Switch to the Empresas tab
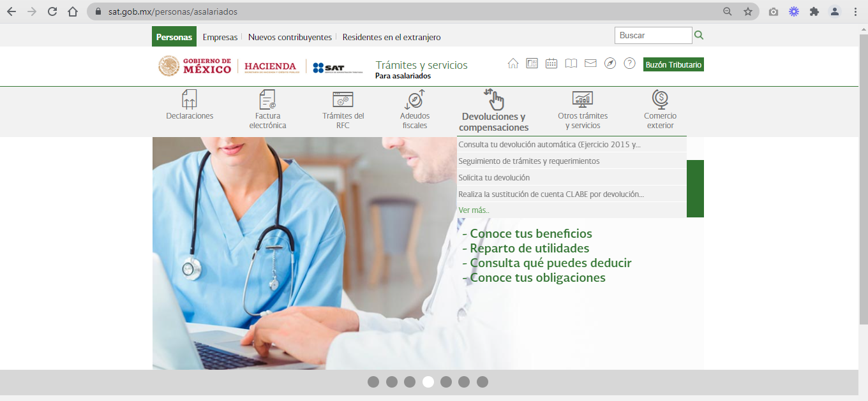Viewport: 868px width, 401px height. tap(220, 37)
